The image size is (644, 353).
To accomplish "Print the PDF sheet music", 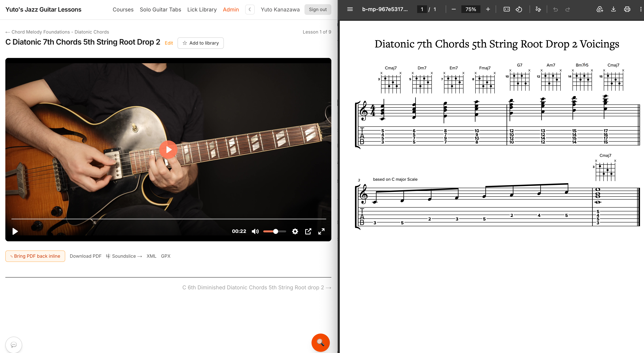I will click(627, 9).
